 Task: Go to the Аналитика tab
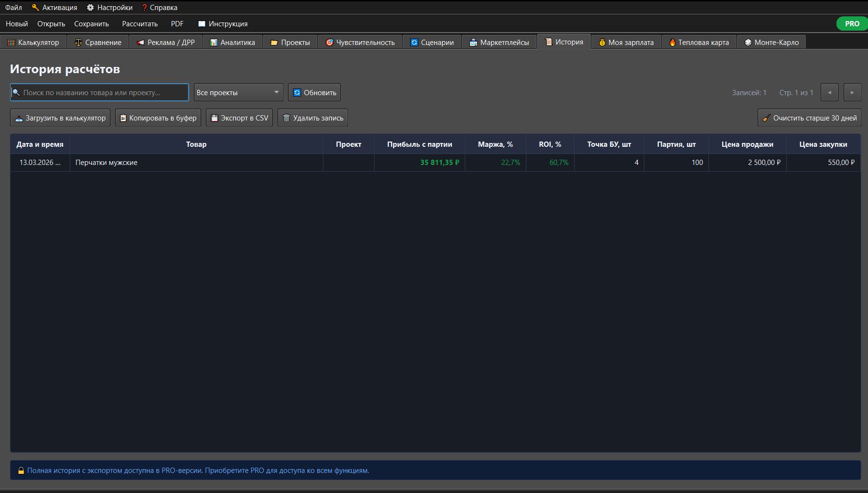pyautogui.click(x=233, y=42)
